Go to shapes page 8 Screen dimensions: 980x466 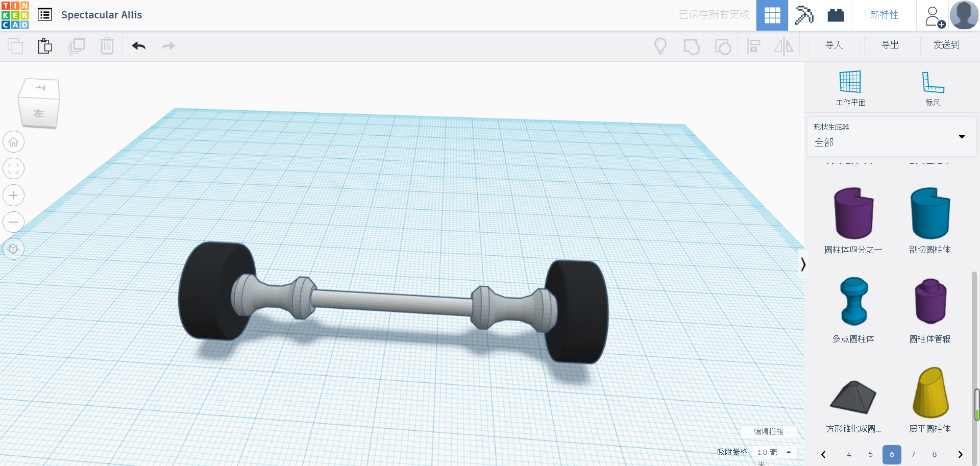click(x=935, y=454)
